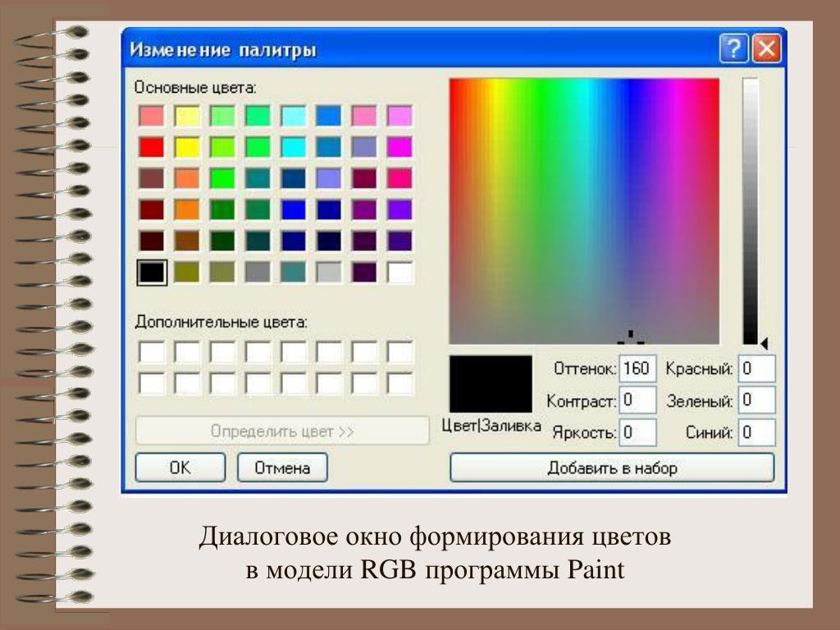The image size is (840, 630).
Task: Click the Отмена button
Action: tap(282, 468)
